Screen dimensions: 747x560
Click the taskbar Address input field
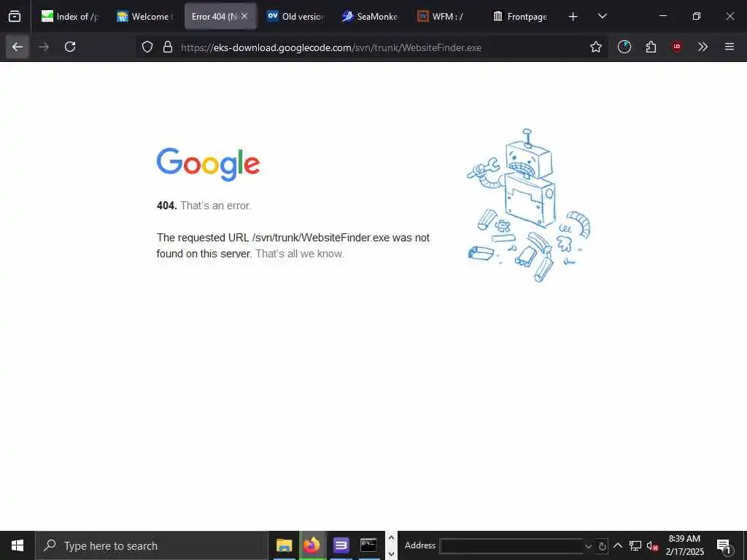512,546
